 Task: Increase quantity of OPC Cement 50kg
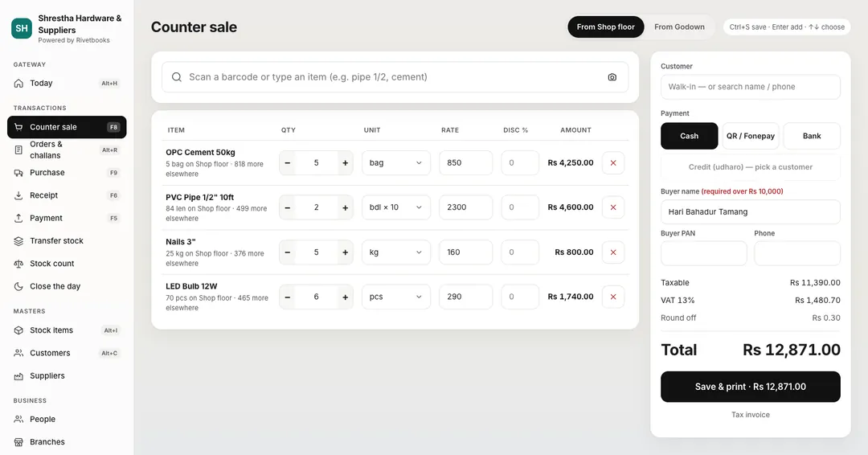[x=345, y=162]
